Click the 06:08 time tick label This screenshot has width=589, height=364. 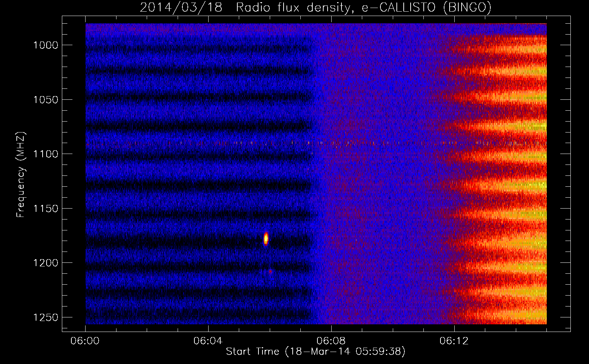point(331,341)
